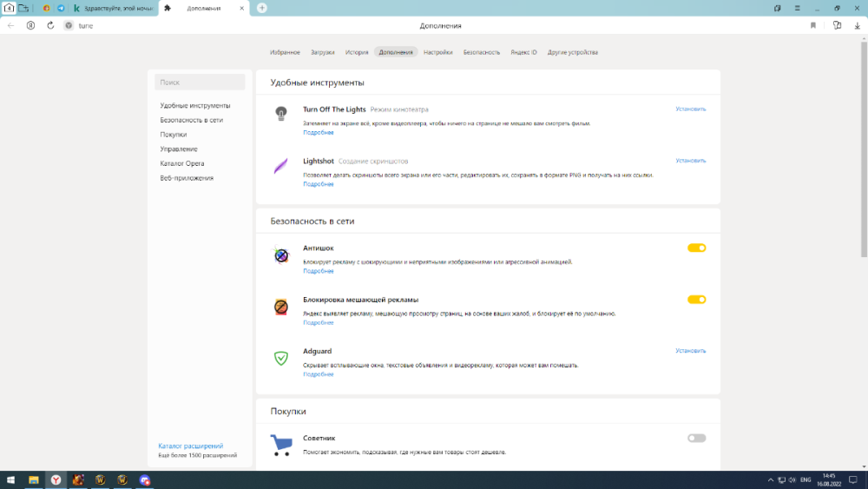Click the page vertical scrollbar
868x489 pixels.
(x=864, y=149)
